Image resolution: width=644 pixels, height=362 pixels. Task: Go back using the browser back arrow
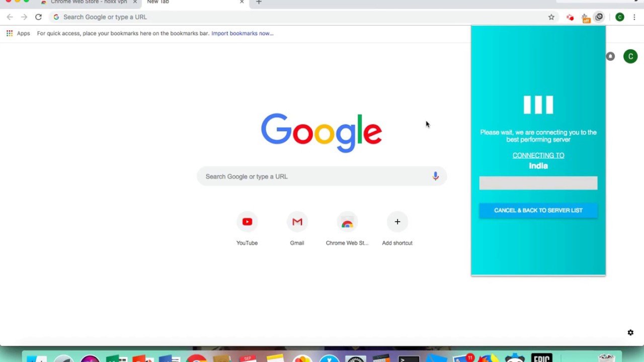(x=10, y=17)
